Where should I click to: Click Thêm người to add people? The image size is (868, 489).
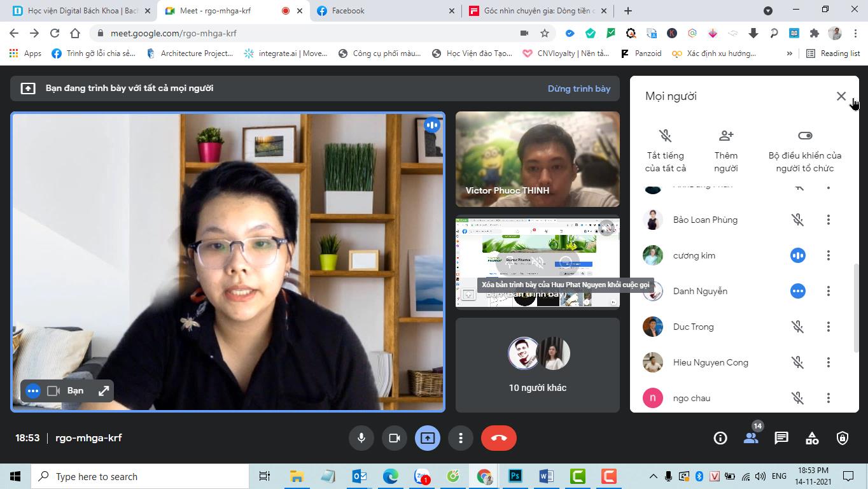(726, 151)
